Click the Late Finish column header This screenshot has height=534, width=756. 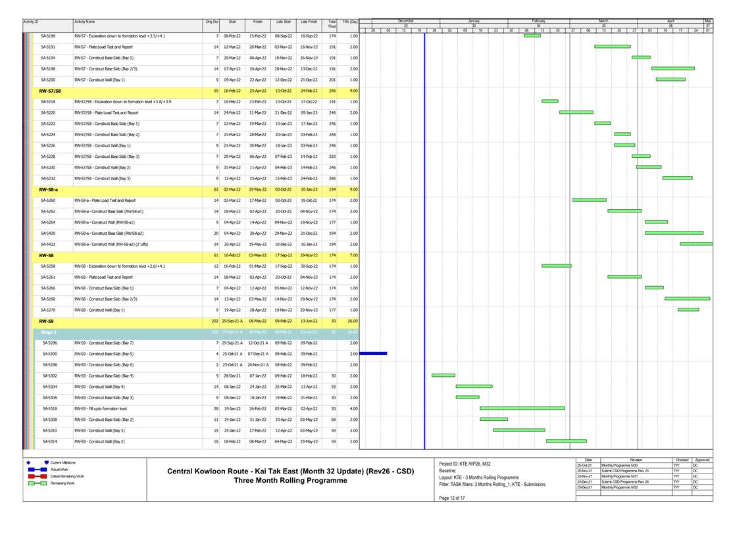pos(309,23)
